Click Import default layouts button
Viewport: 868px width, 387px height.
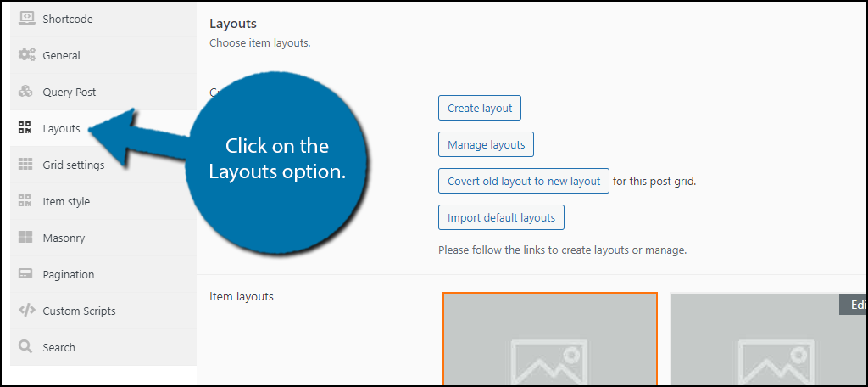tap(501, 217)
